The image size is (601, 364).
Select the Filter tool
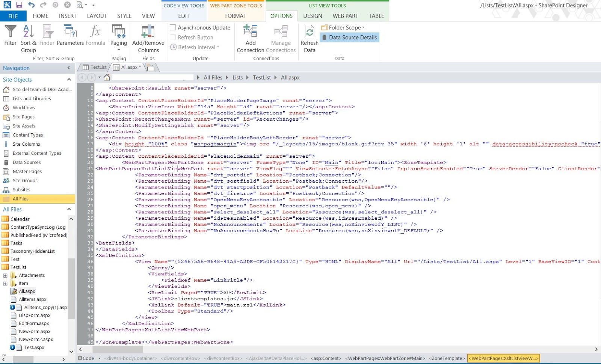[10, 36]
